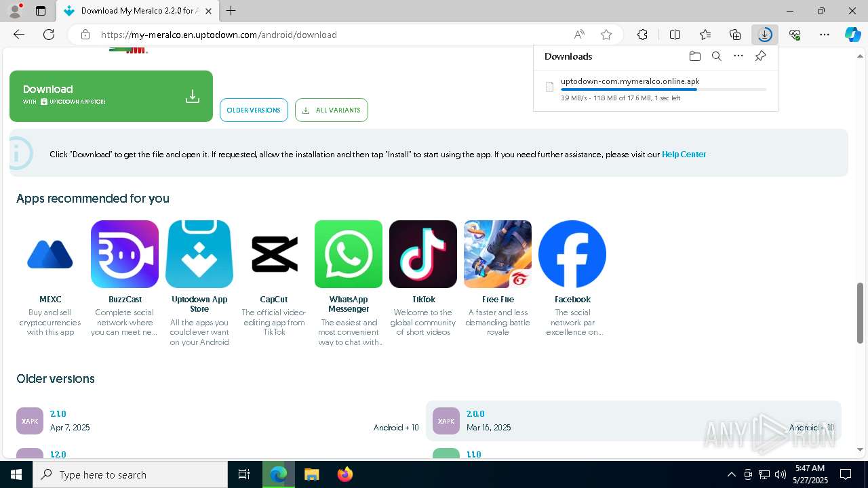This screenshot has height=488, width=868.
Task: Open Task View on taskbar
Action: click(244, 474)
